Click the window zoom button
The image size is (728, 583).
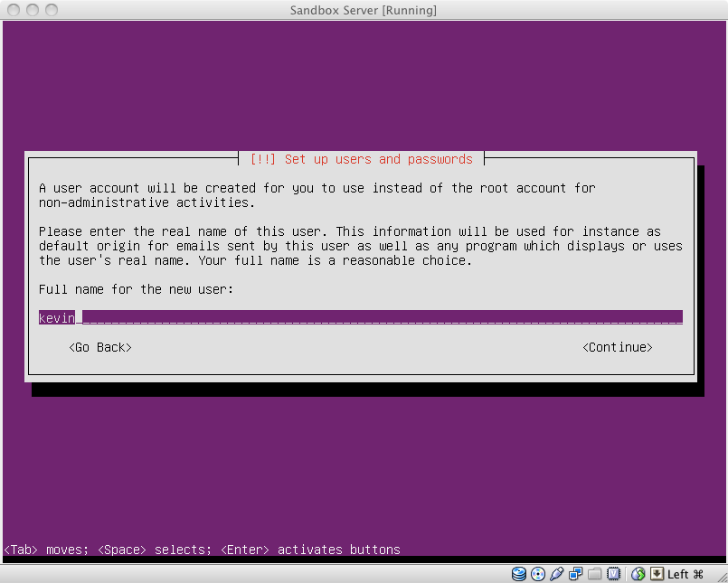51,10
